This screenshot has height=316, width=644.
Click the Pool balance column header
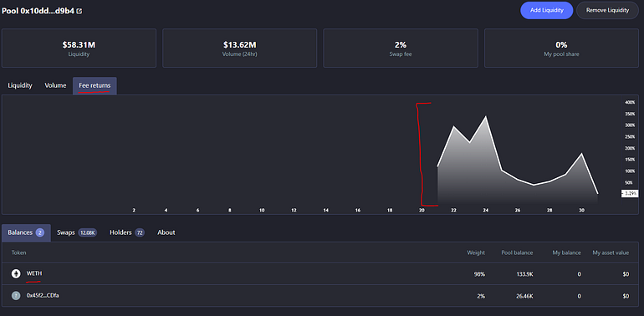(517, 252)
